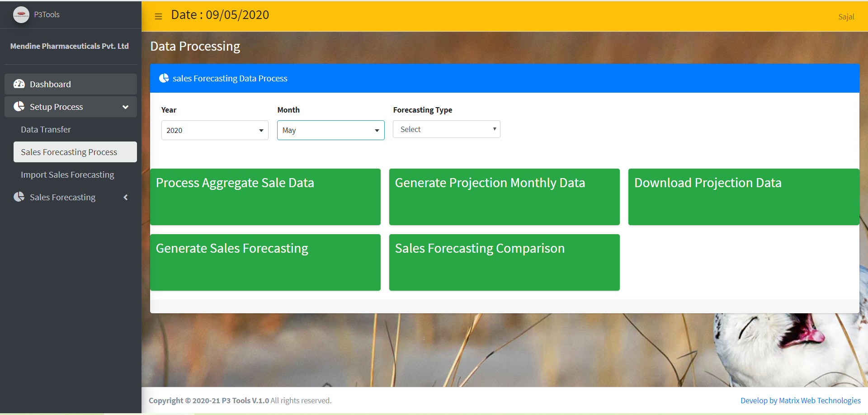Open Data Transfer in the sidebar
Viewport: 868px width, 415px height.
tap(46, 130)
